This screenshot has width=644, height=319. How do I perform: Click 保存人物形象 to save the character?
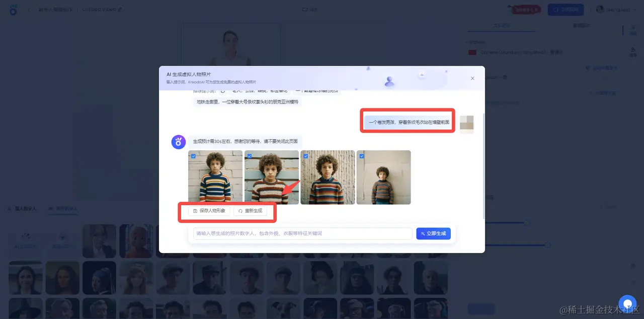pos(209,211)
